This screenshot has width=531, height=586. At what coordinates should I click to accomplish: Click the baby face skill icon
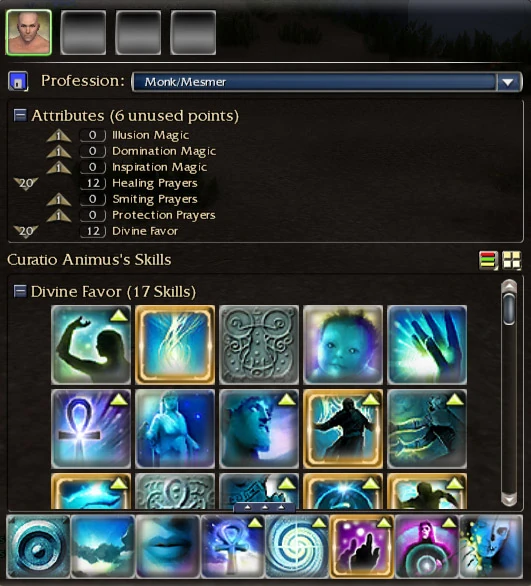(343, 345)
